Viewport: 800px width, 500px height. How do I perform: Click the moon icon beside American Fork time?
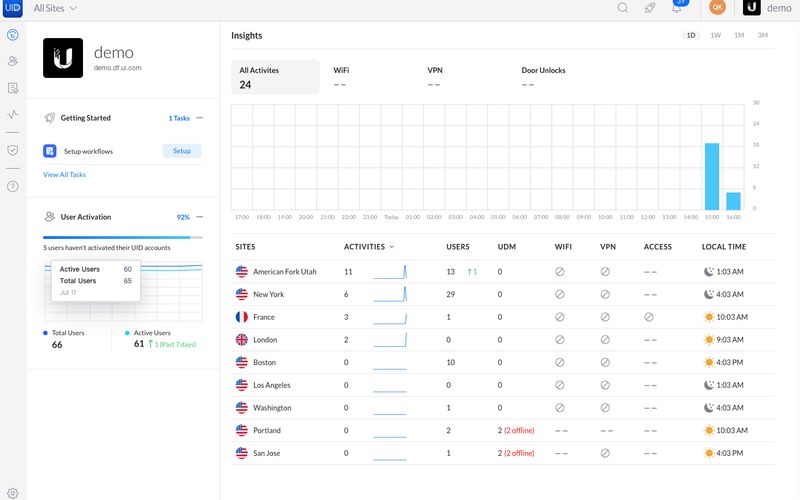point(709,271)
